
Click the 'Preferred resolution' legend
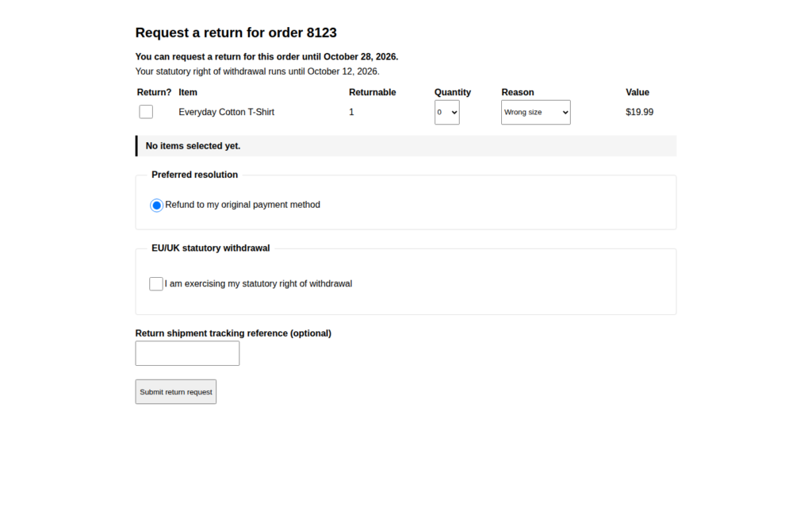click(195, 175)
